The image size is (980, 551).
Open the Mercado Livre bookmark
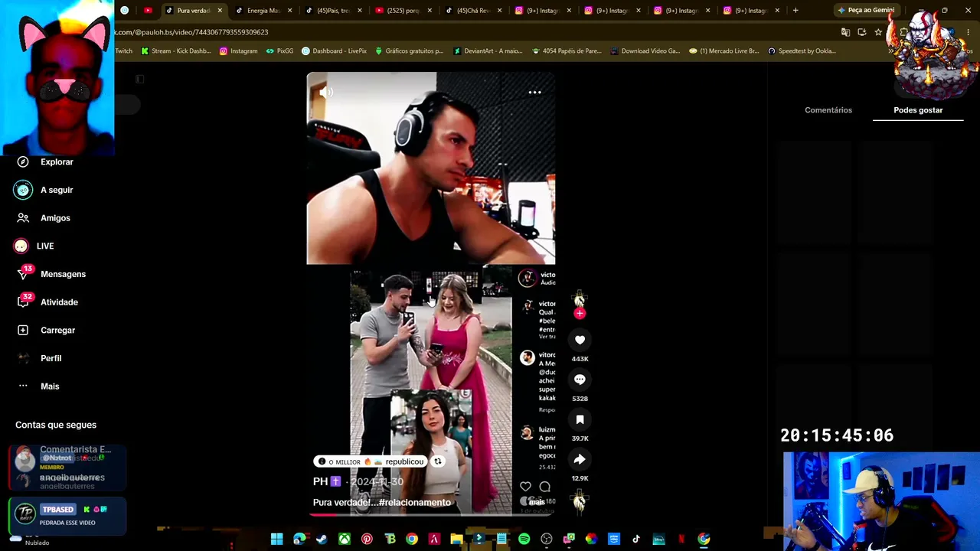point(724,51)
